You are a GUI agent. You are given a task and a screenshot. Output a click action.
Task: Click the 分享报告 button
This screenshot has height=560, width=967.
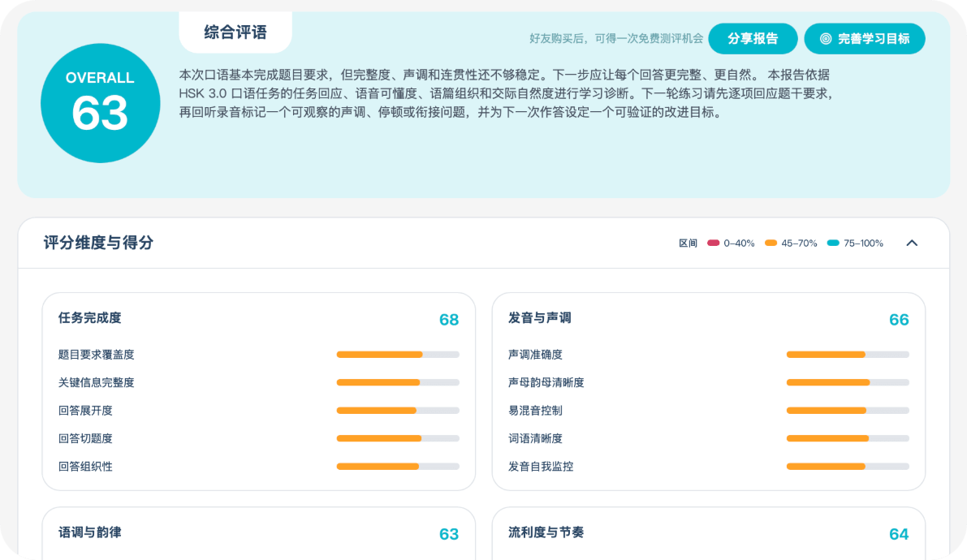[x=753, y=39]
